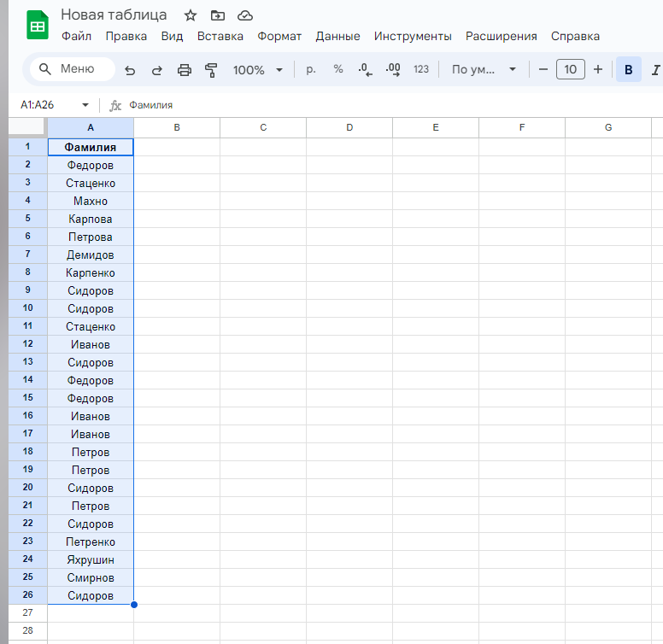The image size is (663, 644).
Task: Rename the title Новая таблица
Action: tap(114, 15)
